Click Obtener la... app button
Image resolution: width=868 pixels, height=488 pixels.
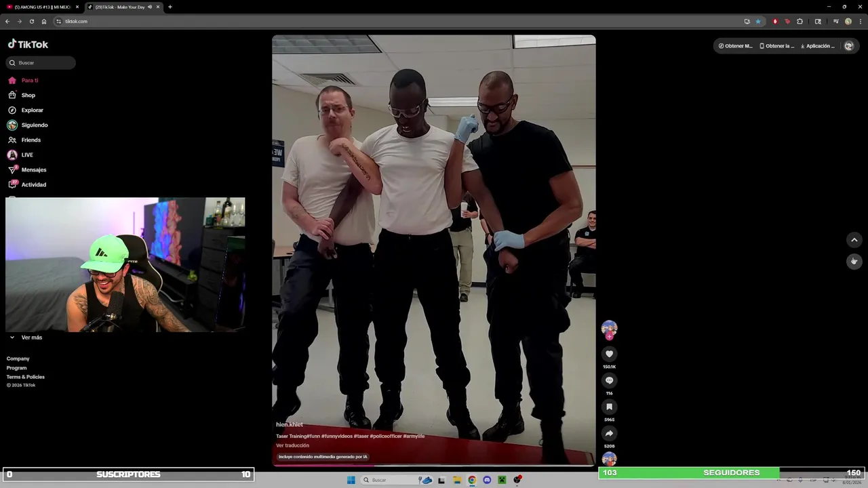pyautogui.click(x=777, y=46)
